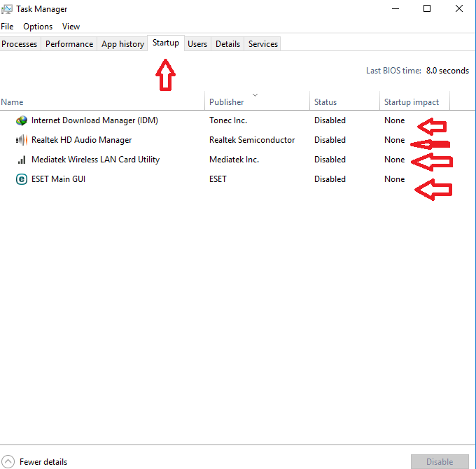Click Disabled status of Internet Download Manager
Screen dimensions: 476x469
point(330,120)
